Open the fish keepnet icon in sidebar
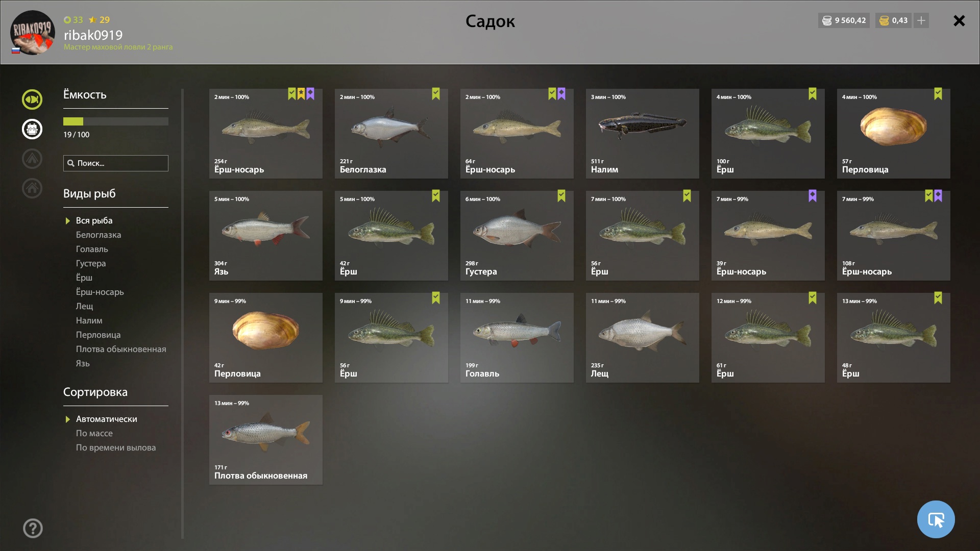Screen dimensions: 980x551 click(32, 99)
